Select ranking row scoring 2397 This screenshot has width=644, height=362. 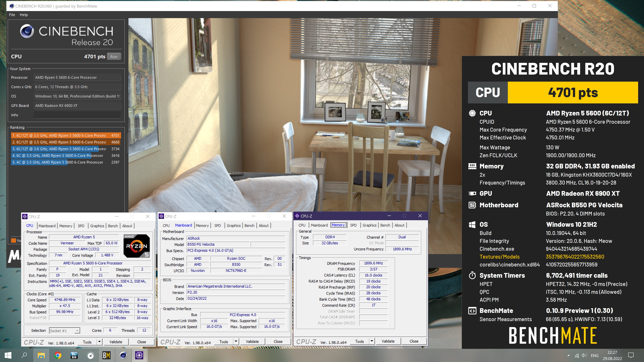(66, 162)
